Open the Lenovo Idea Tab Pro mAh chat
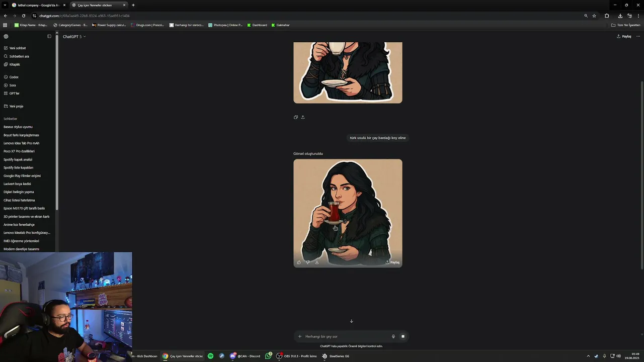Viewport: 644px width, 362px height. click(21, 143)
